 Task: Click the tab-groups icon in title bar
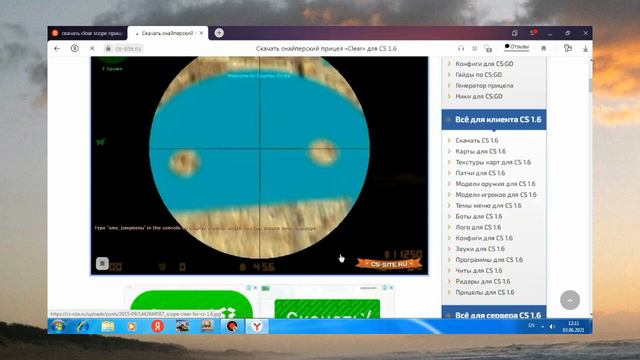click(515, 33)
